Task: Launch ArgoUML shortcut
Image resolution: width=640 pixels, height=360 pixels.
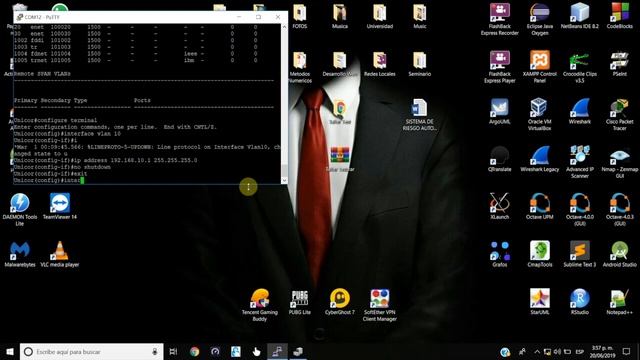Action: [500, 112]
